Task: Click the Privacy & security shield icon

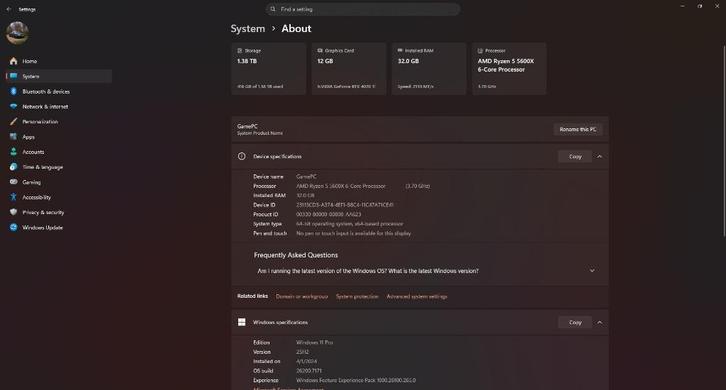Action: tap(13, 212)
